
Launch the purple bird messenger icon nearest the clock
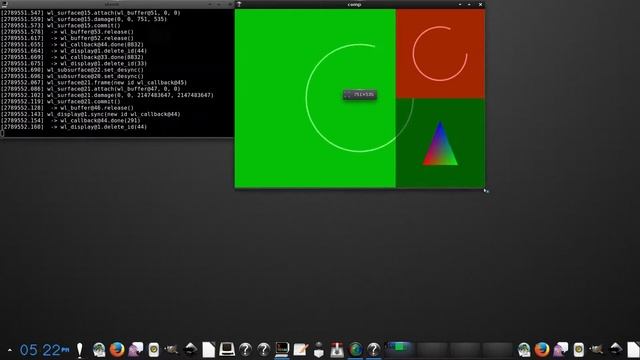coord(136,350)
